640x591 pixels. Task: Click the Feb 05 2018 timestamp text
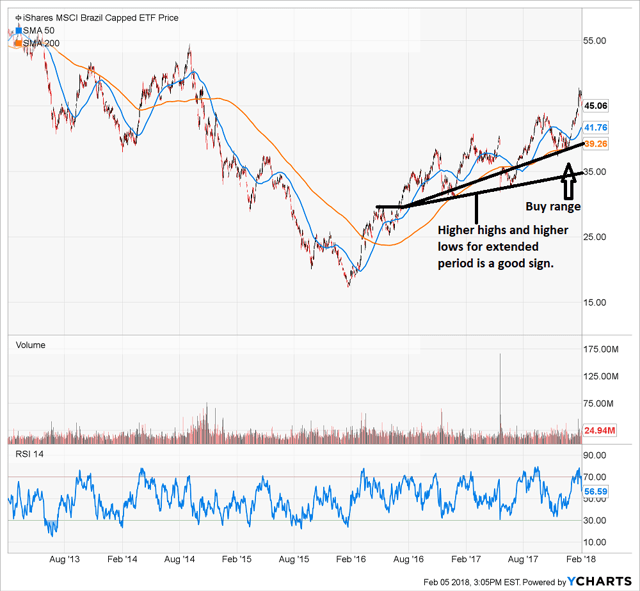pos(471,582)
